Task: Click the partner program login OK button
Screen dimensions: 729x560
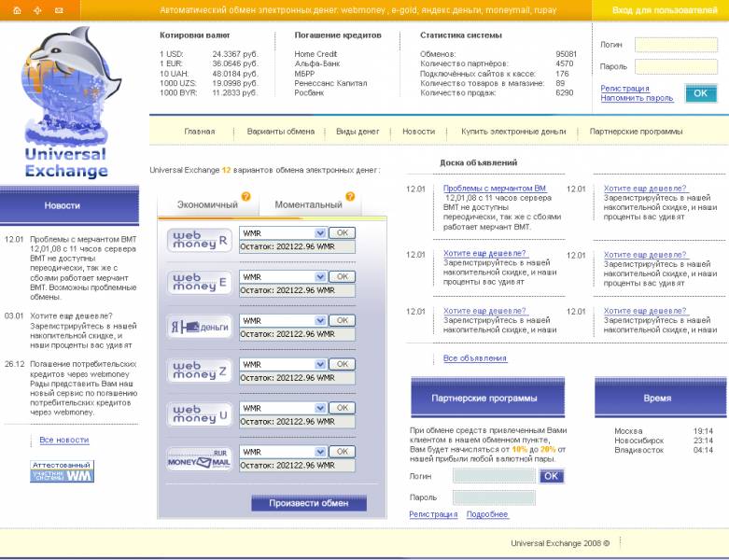Action: (551, 476)
